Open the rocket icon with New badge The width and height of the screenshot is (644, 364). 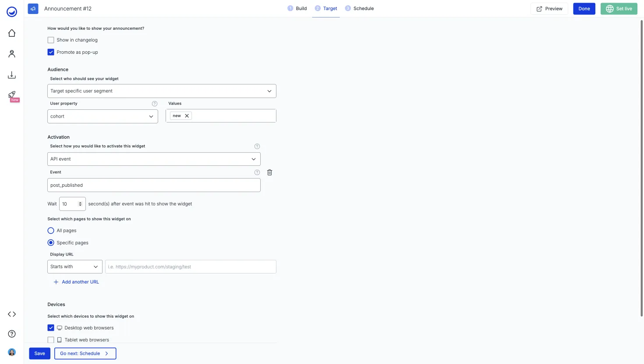pos(11,95)
